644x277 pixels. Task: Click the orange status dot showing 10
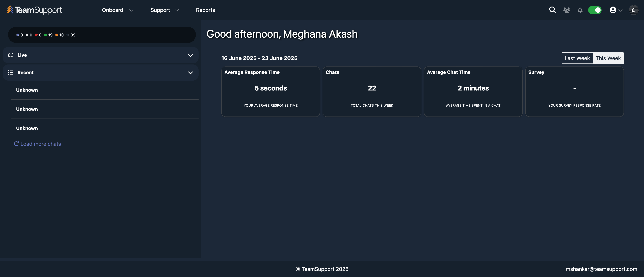click(x=57, y=35)
